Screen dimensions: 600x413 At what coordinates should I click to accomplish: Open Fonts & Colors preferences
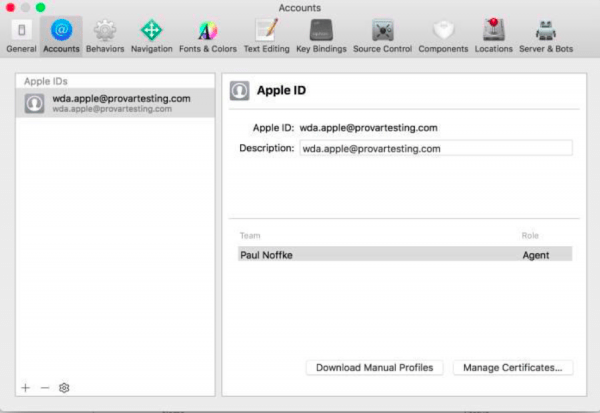pyautogui.click(x=208, y=35)
